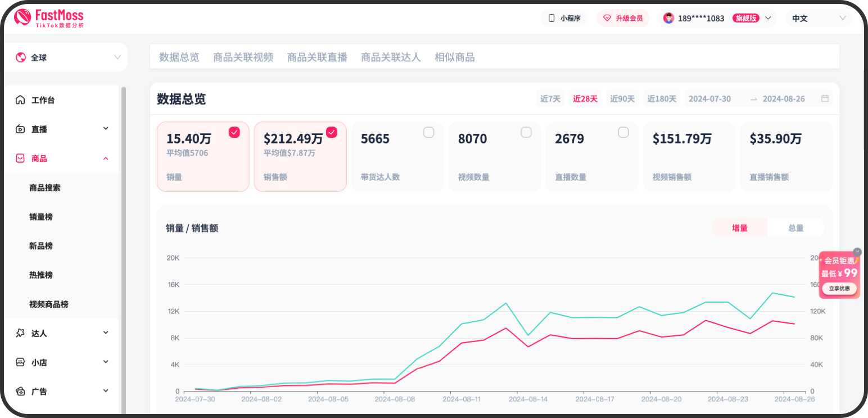
Task: Expand the 达人 sidebar section
Action: point(106,333)
